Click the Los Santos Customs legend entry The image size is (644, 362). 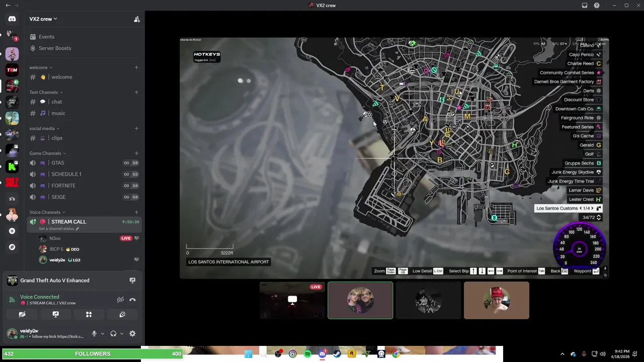569,208
